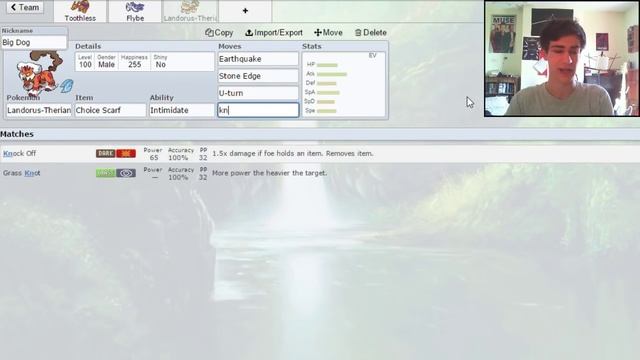Go back to the Team list
This screenshot has height=360, width=640.
pos(25,7)
